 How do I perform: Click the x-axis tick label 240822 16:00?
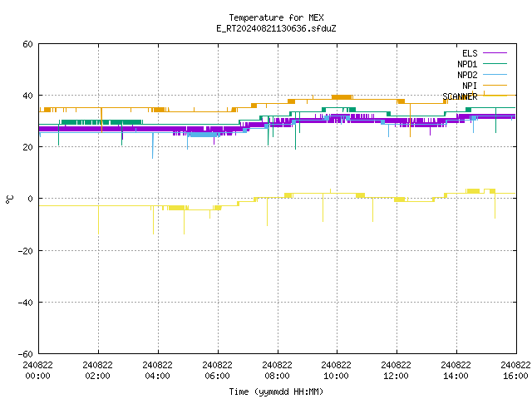coord(515,371)
